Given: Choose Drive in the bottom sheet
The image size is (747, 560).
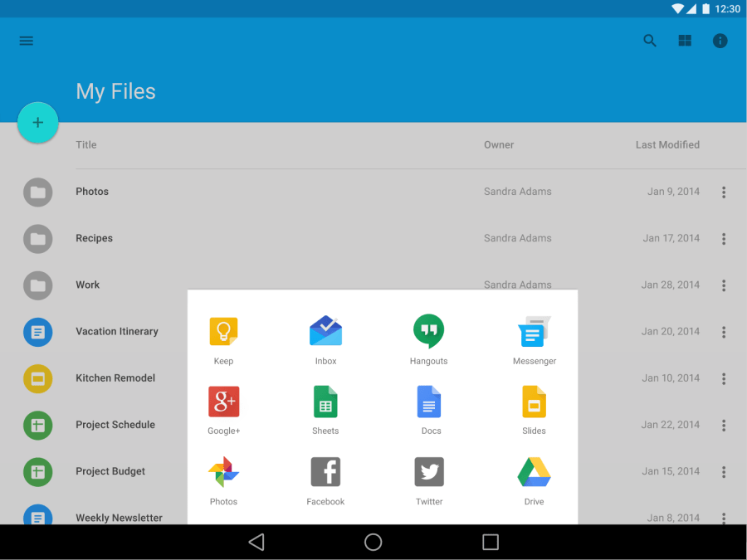Looking at the screenshot, I should [x=534, y=472].
